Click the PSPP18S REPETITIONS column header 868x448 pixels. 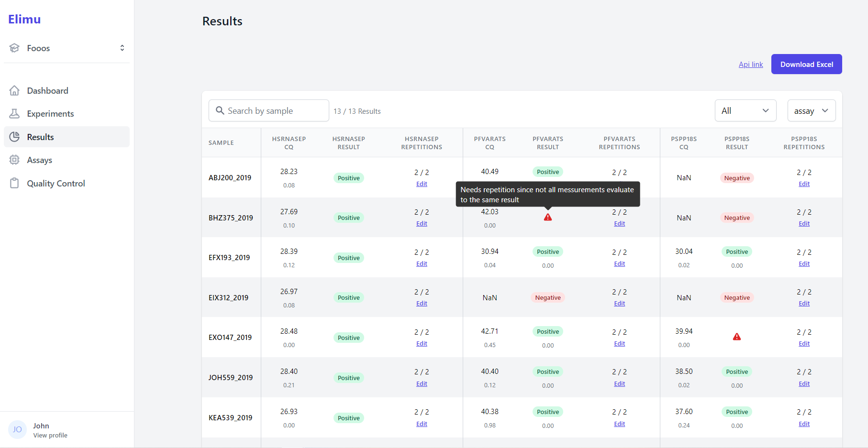click(804, 143)
